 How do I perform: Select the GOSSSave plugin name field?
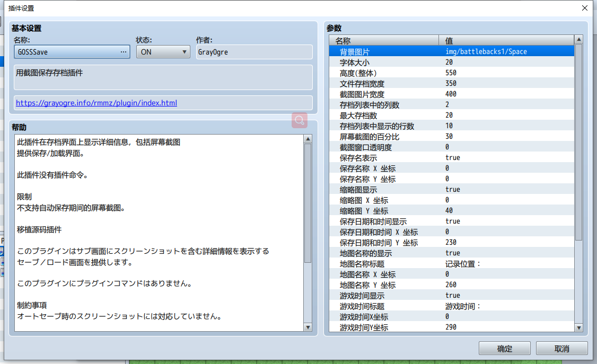72,52
